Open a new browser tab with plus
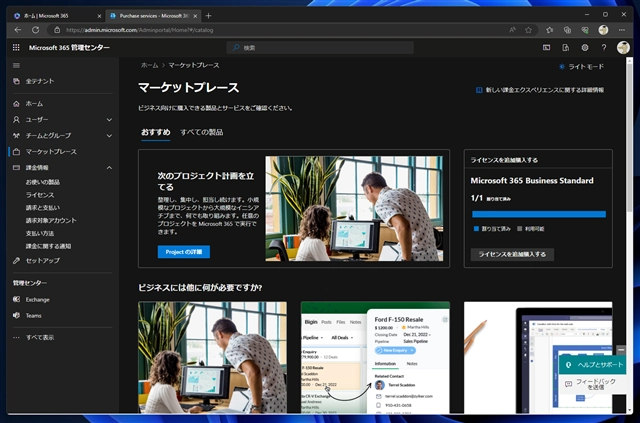The image size is (640, 423). coord(209,16)
